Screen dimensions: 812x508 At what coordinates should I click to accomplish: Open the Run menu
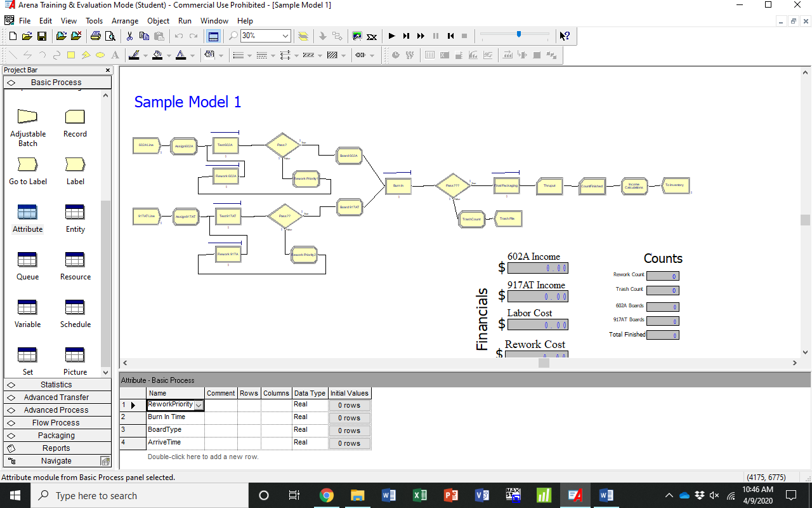tap(185, 21)
